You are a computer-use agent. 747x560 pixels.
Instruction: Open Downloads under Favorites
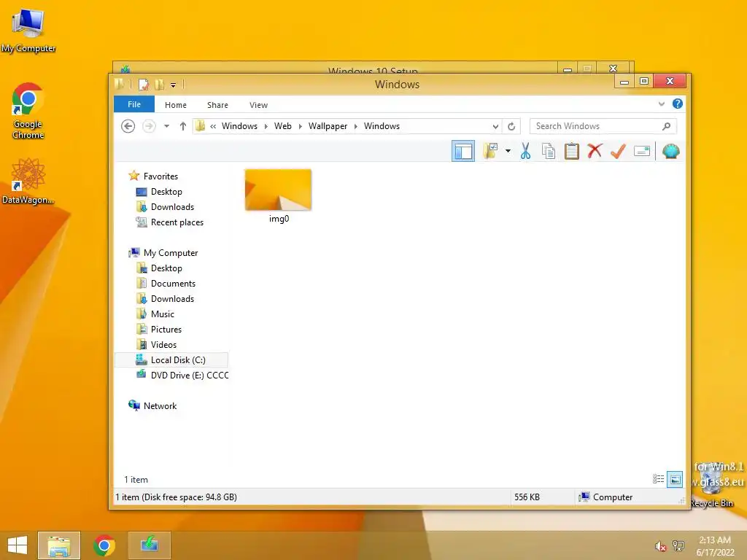172,206
